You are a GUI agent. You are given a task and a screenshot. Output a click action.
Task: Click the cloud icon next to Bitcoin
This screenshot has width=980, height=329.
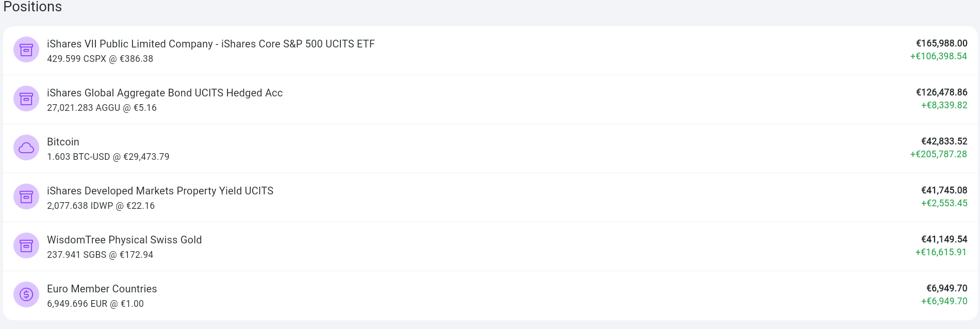click(x=26, y=148)
